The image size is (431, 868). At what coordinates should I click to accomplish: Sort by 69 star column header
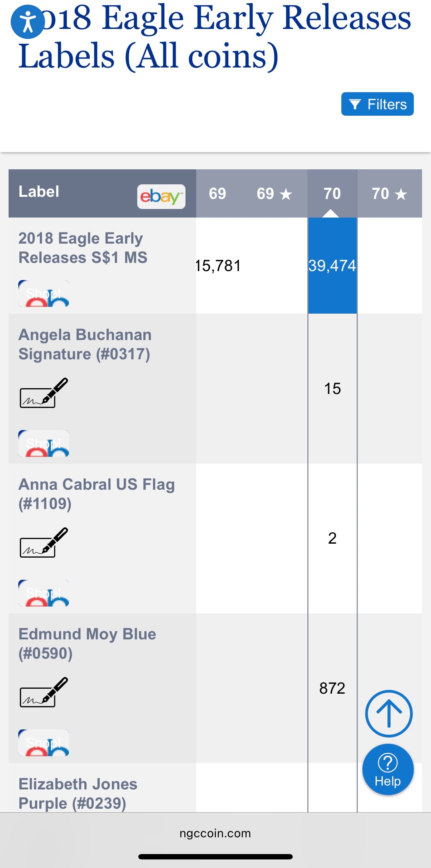pyautogui.click(x=274, y=194)
